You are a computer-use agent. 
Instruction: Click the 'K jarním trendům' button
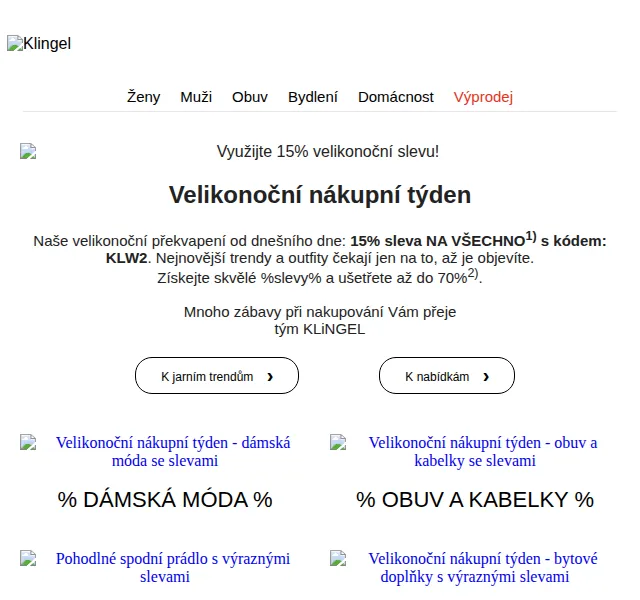click(x=217, y=376)
